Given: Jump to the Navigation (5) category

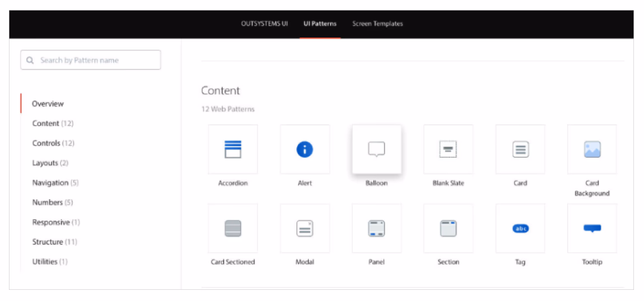Looking at the screenshot, I should click(x=55, y=182).
